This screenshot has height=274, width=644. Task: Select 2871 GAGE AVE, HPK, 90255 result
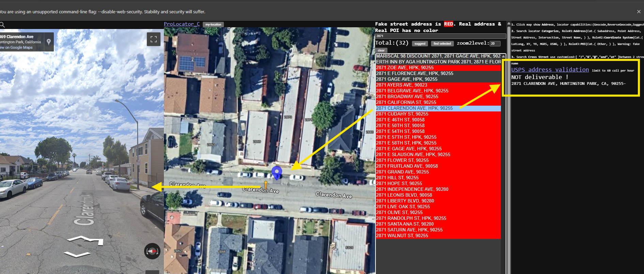pyautogui.click(x=407, y=79)
